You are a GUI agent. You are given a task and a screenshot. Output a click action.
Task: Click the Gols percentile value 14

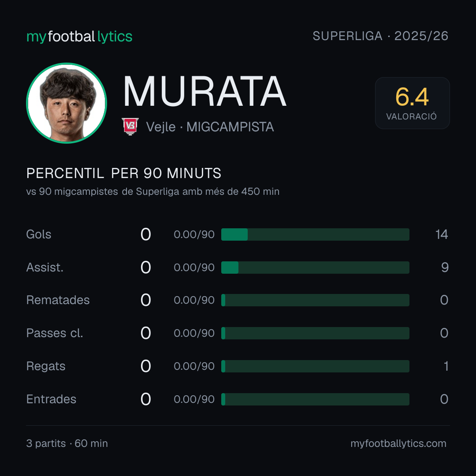point(441,234)
